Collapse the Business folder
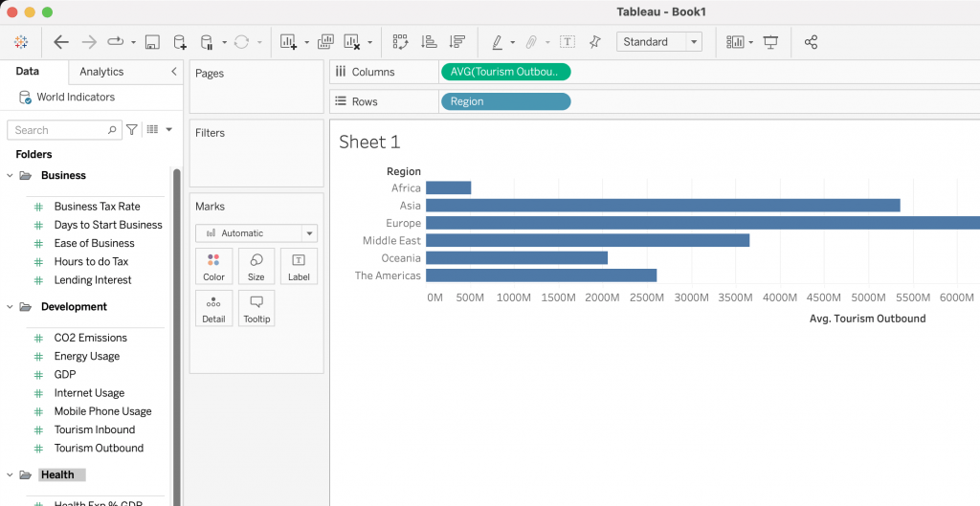980x506 pixels. click(11, 176)
